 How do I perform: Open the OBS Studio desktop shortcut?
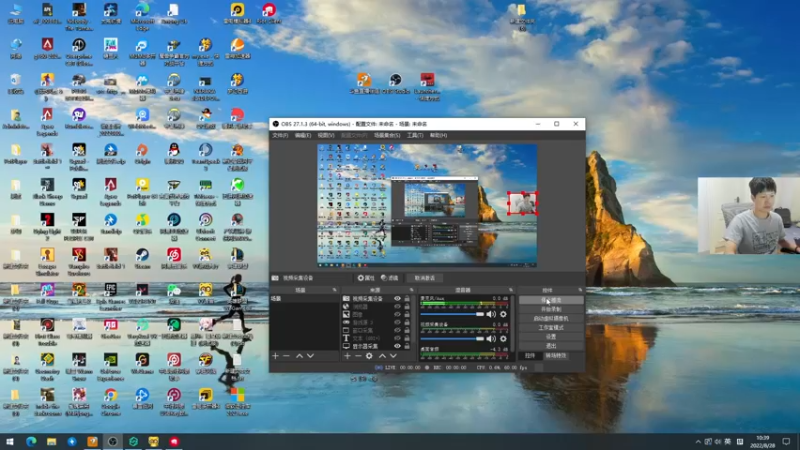pyautogui.click(x=395, y=84)
